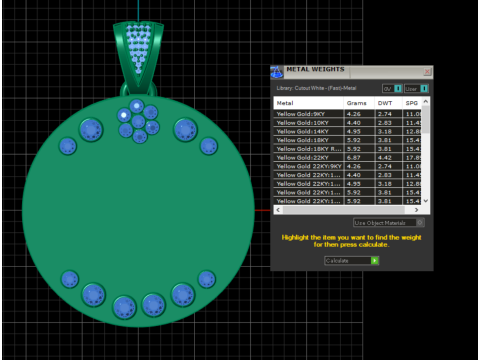Click the Metal column header
The height and width of the screenshot is (360, 480).
(308, 103)
